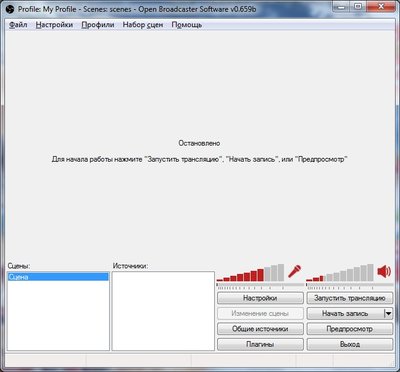Click the Плагины button
The image size is (400, 372).
click(260, 344)
